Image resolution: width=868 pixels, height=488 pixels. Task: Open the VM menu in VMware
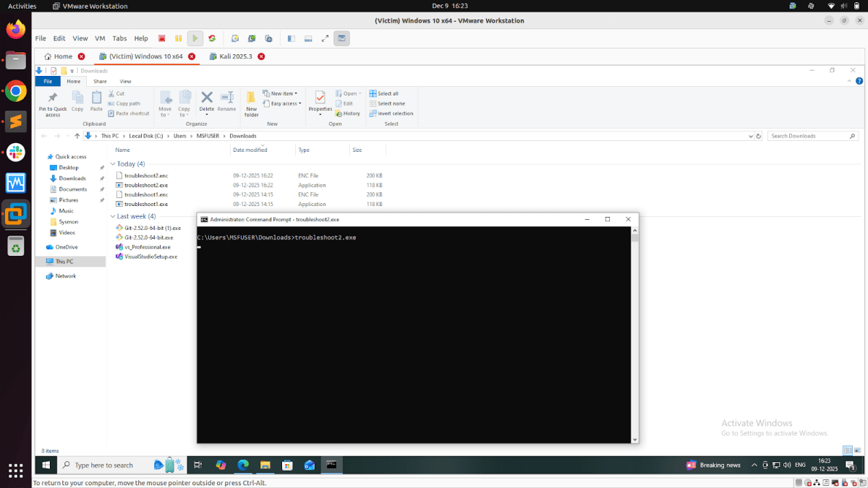tap(100, 38)
